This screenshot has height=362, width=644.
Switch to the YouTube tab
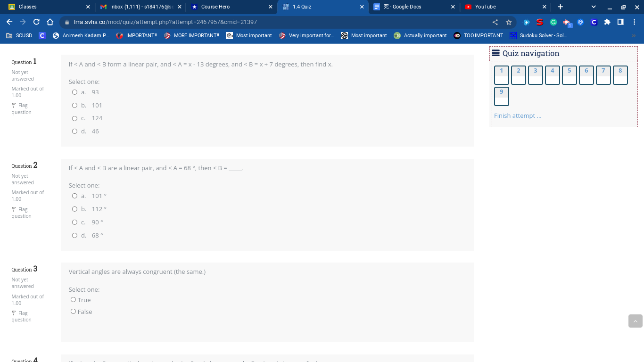tap(504, 7)
